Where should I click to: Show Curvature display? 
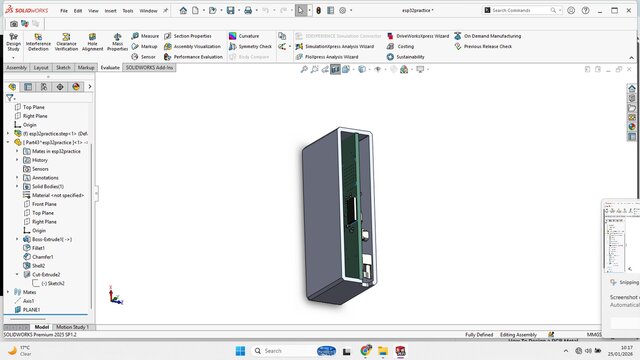(244, 36)
